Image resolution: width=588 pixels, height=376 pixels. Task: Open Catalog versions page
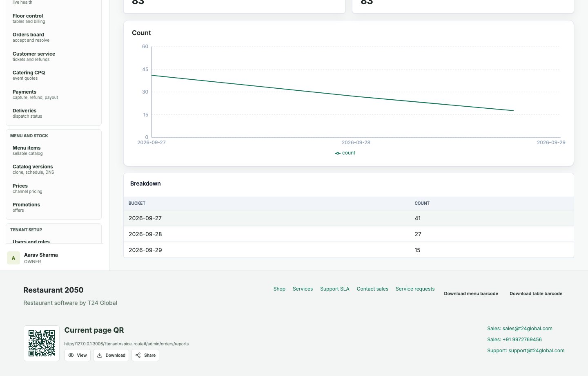[53, 169]
